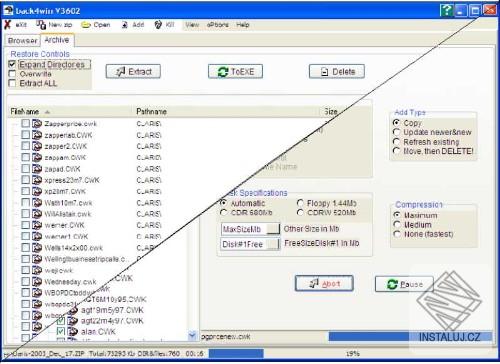Click the file icon of agt22m4y97.CWK

point(73,321)
